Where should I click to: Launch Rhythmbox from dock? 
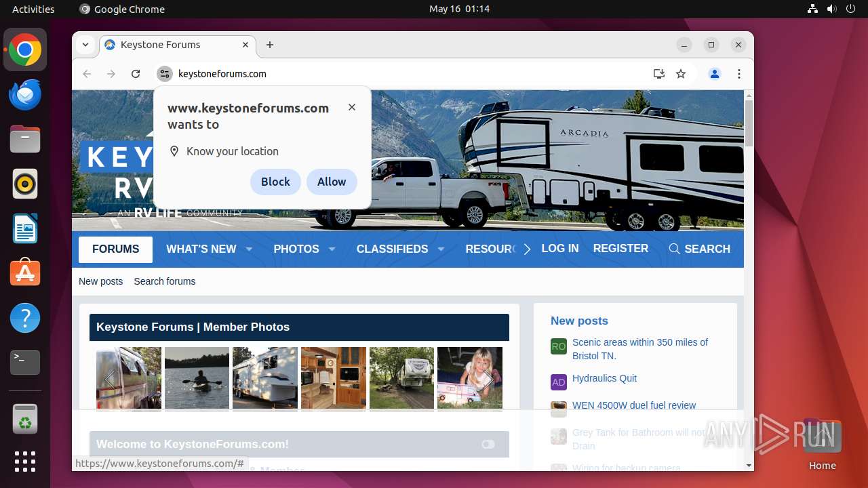pyautogui.click(x=25, y=184)
